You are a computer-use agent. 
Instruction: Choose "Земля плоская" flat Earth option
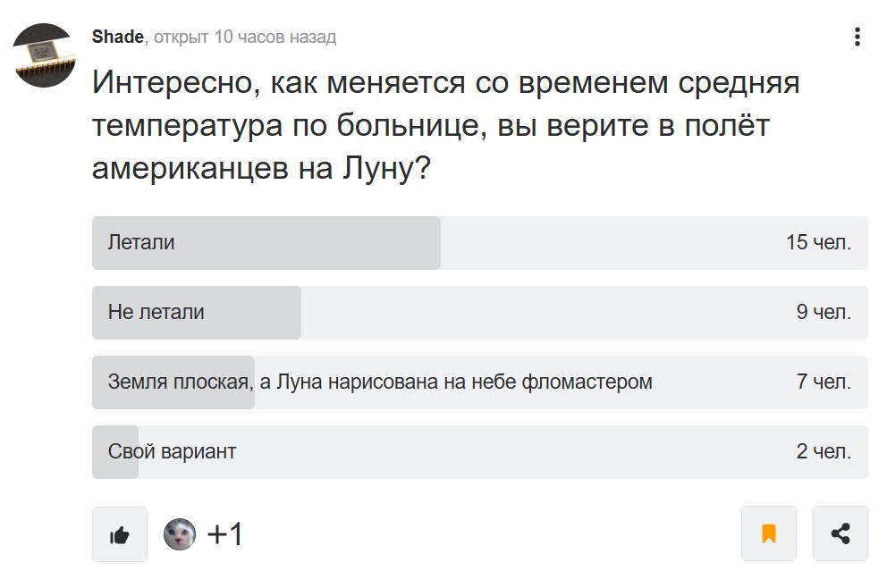coord(479,382)
